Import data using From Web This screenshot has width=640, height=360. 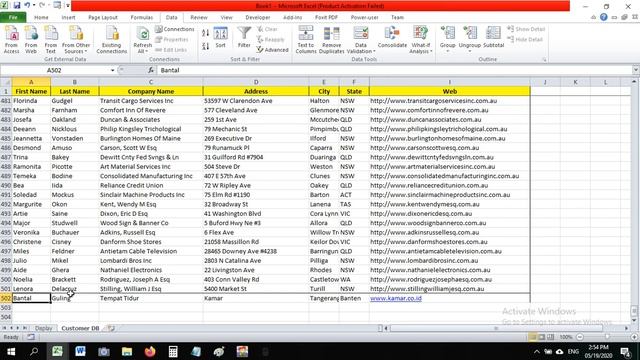(31, 39)
